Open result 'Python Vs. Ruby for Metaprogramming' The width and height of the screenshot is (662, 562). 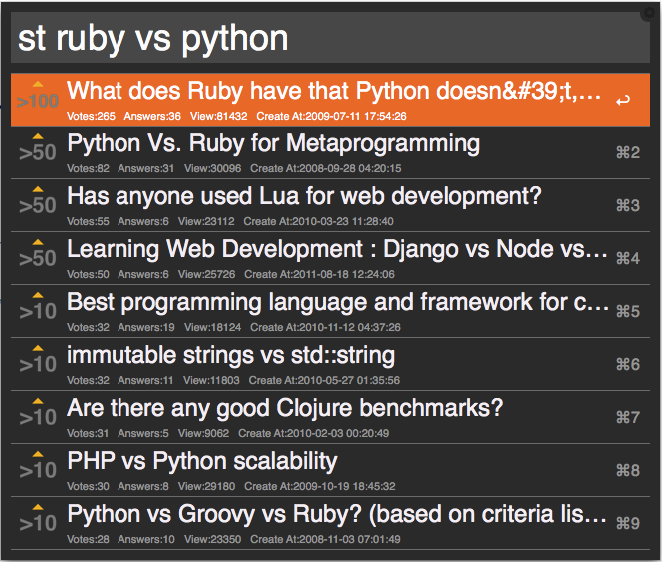(330, 152)
